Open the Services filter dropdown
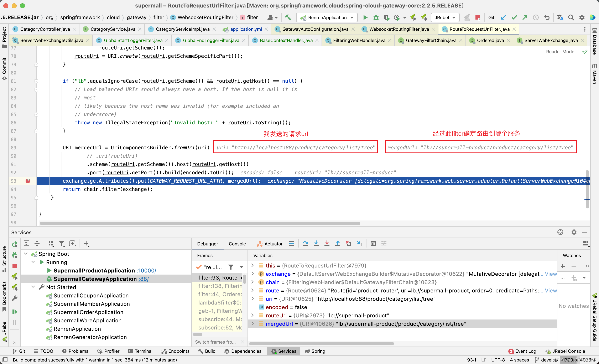The image size is (599, 364). click(x=62, y=243)
